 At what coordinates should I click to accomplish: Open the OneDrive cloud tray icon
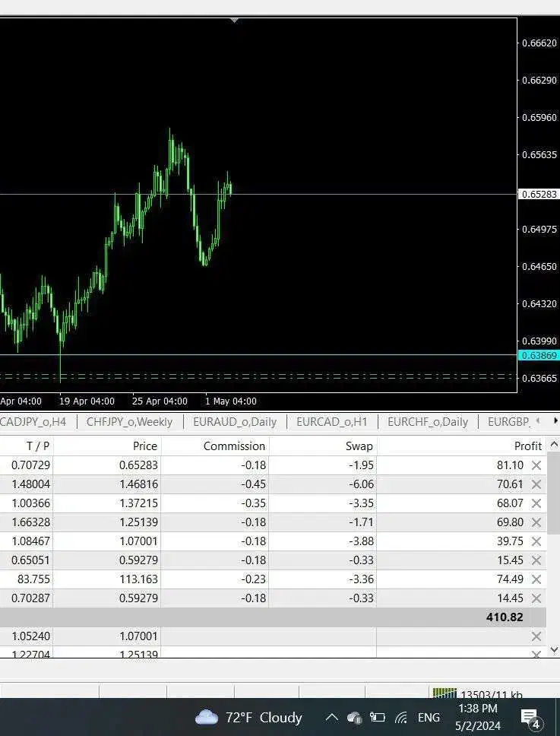(x=354, y=717)
